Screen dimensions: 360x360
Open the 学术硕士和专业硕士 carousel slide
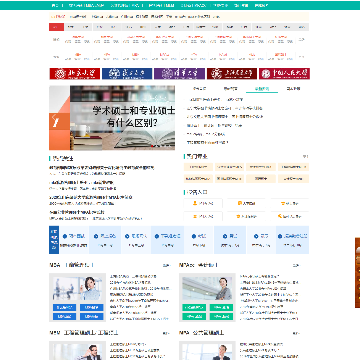(x=112, y=118)
